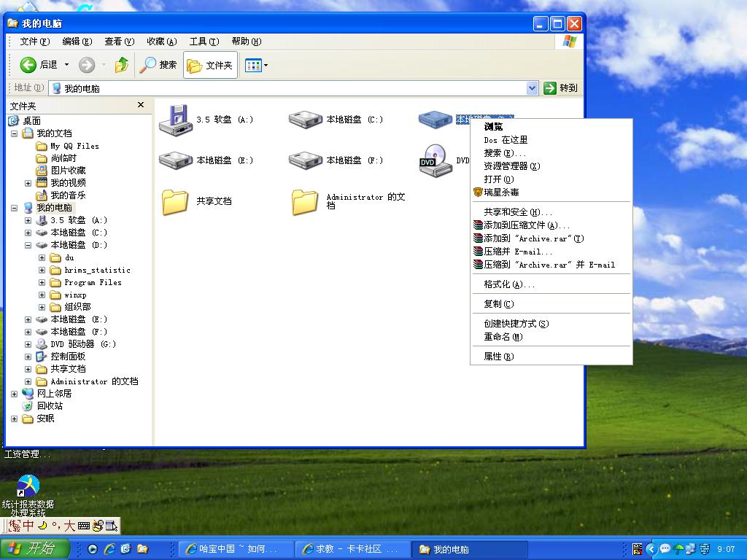
Task: Open the 查看(V) menu
Action: click(120, 42)
